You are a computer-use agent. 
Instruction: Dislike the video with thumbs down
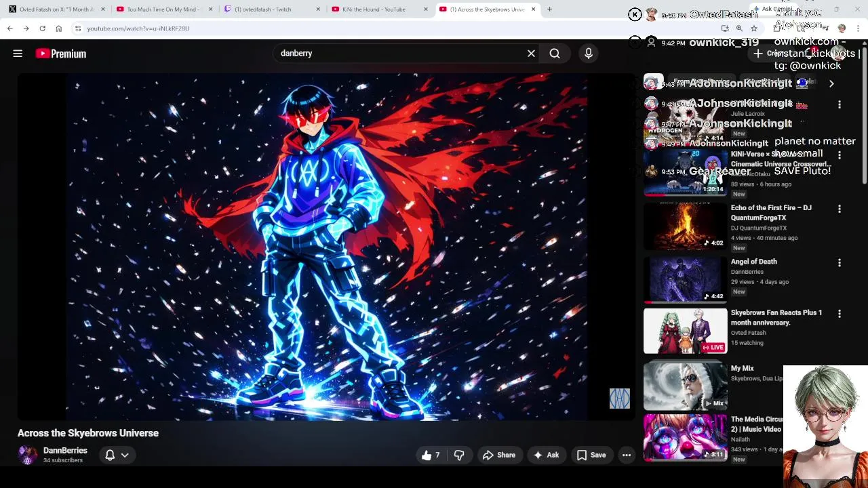click(459, 455)
